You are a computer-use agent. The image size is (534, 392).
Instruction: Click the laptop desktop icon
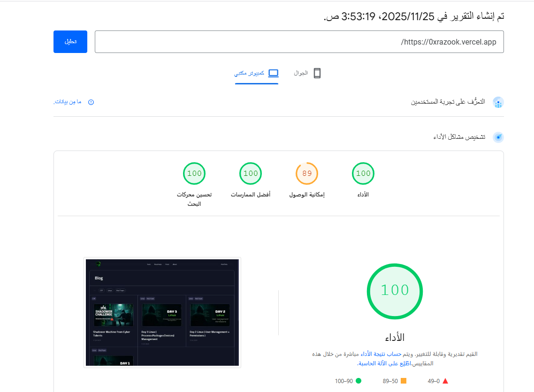274,73
